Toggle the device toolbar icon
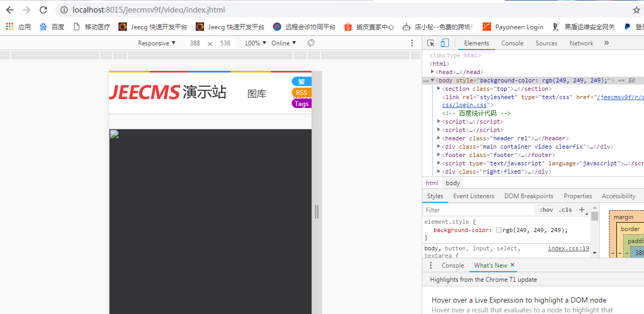This screenshot has height=314, width=644. click(x=444, y=43)
